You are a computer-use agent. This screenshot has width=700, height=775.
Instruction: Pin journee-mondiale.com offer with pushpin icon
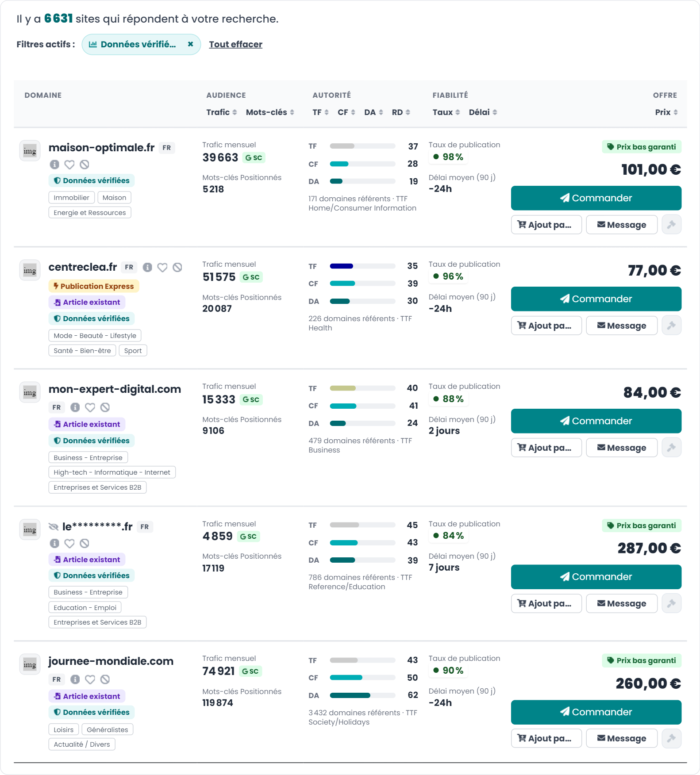671,738
